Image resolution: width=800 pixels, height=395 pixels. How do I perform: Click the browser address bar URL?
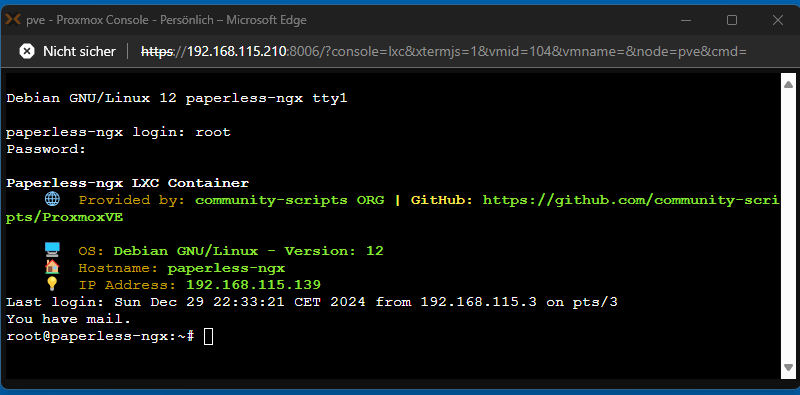444,51
